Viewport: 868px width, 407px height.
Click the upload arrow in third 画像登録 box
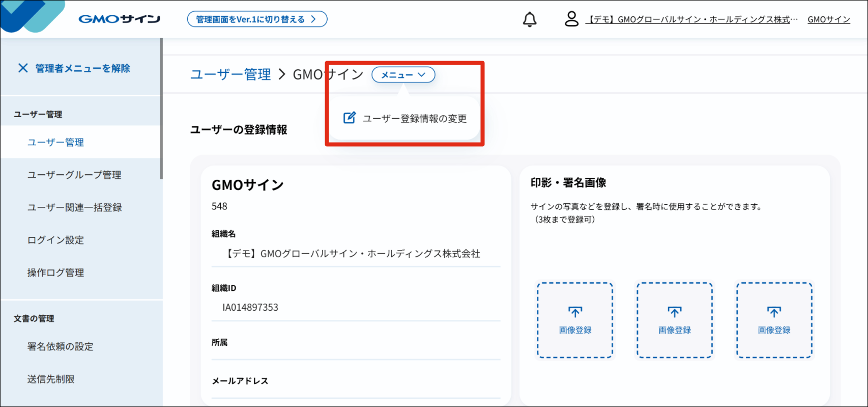click(x=774, y=311)
